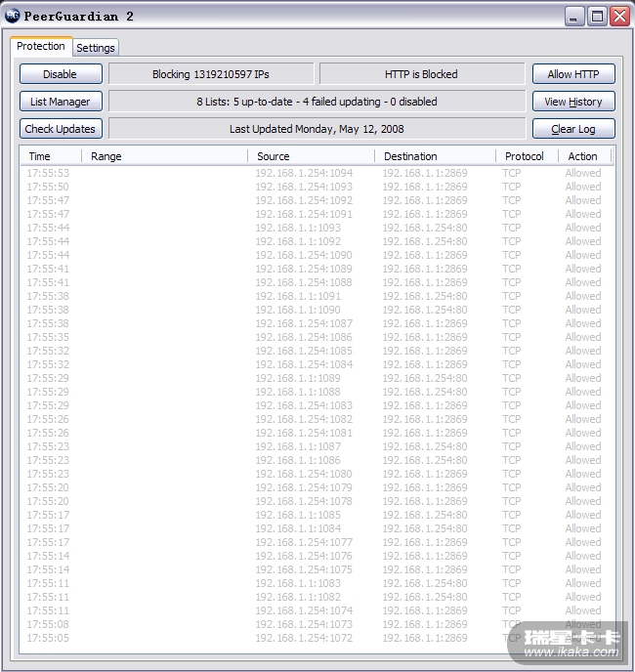Select source 192.168.1.254:1077
The width and height of the screenshot is (635, 672).
(x=304, y=542)
